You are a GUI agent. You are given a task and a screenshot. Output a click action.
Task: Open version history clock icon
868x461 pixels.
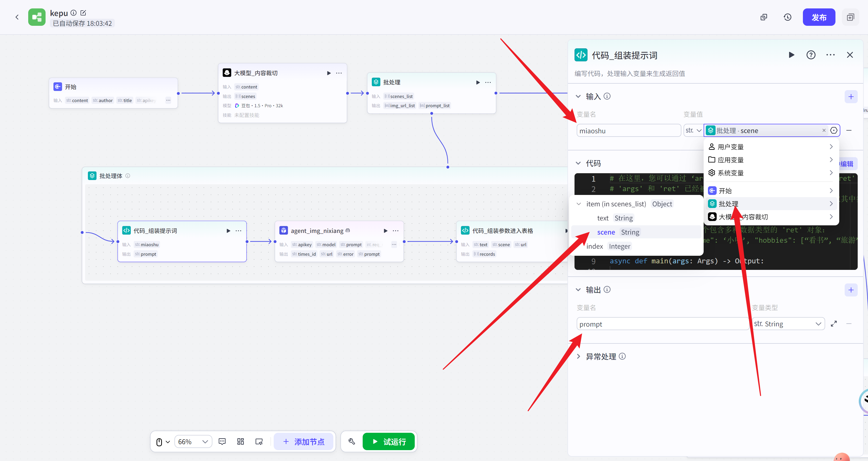[787, 17]
